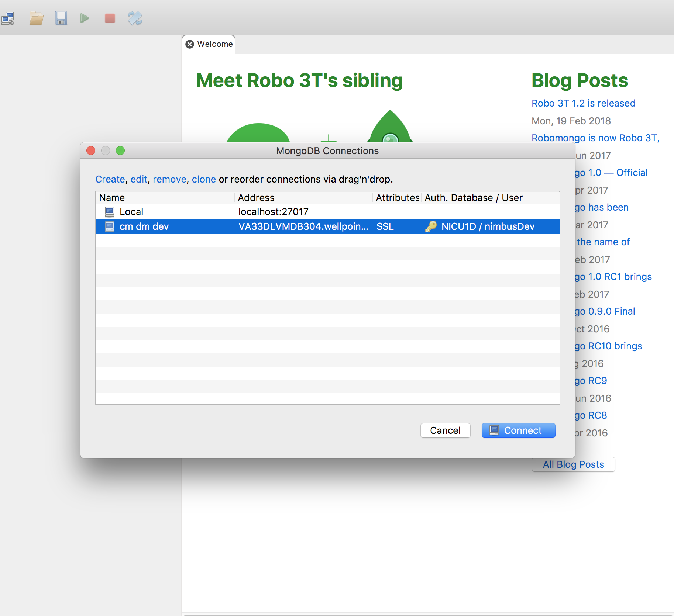Viewport: 674px width, 616px height.
Task: Close the MongoDB Connections dialog
Action: pos(91,150)
